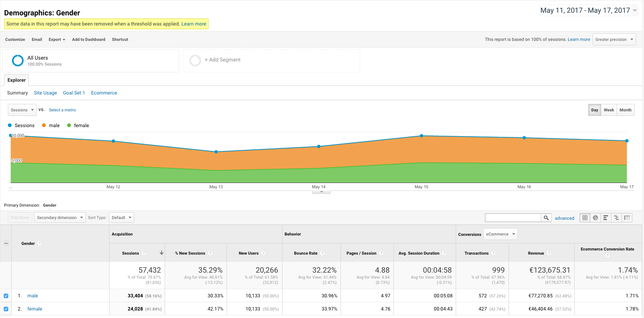The height and width of the screenshot is (318, 644).
Task: Click the help icon next to Bounce Rate
Action: (323, 253)
